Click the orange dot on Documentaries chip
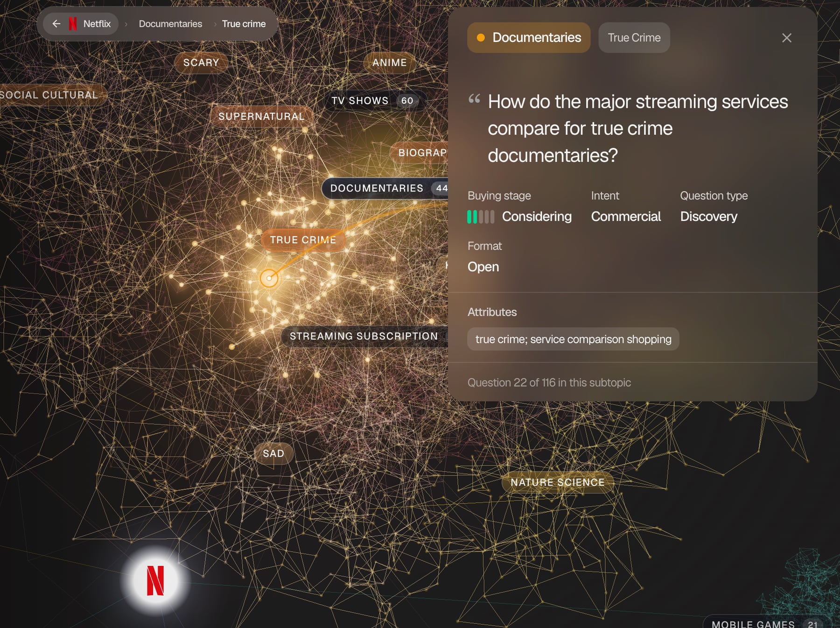The image size is (840, 628). 480,38
